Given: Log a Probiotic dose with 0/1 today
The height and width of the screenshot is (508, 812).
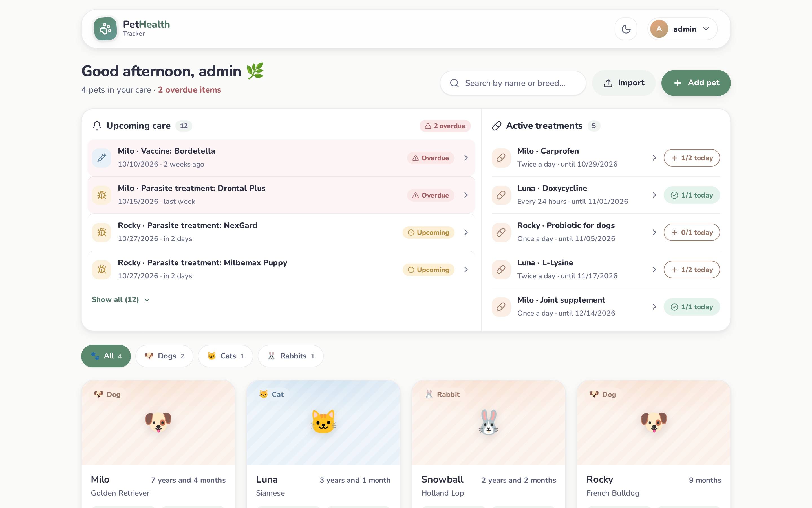Looking at the screenshot, I should [x=692, y=233].
